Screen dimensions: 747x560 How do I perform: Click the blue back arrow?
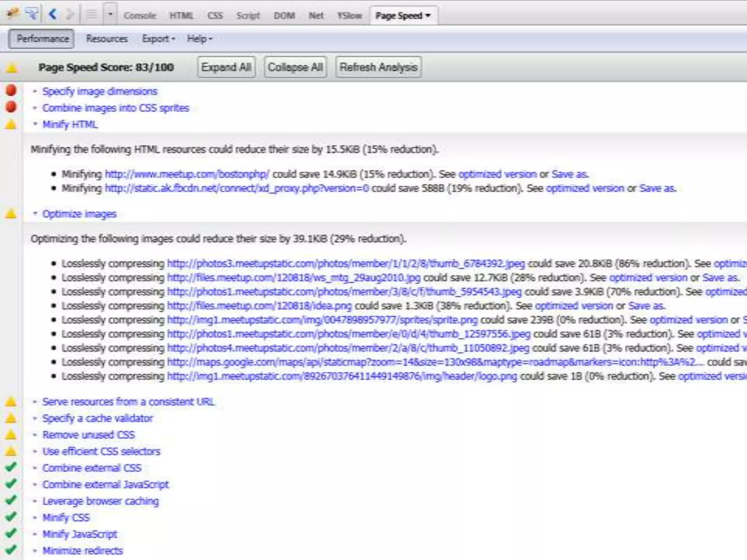click(53, 14)
